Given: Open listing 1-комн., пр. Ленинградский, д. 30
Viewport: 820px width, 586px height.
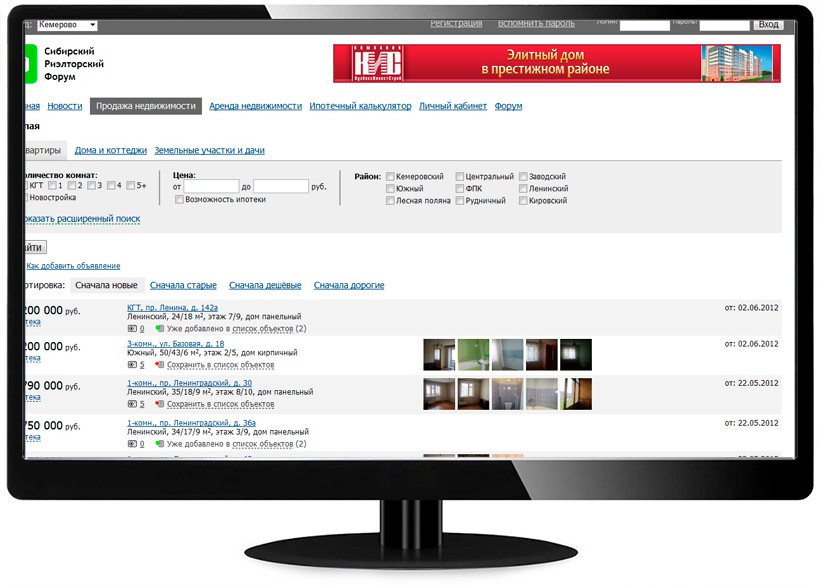Looking at the screenshot, I should (x=189, y=383).
